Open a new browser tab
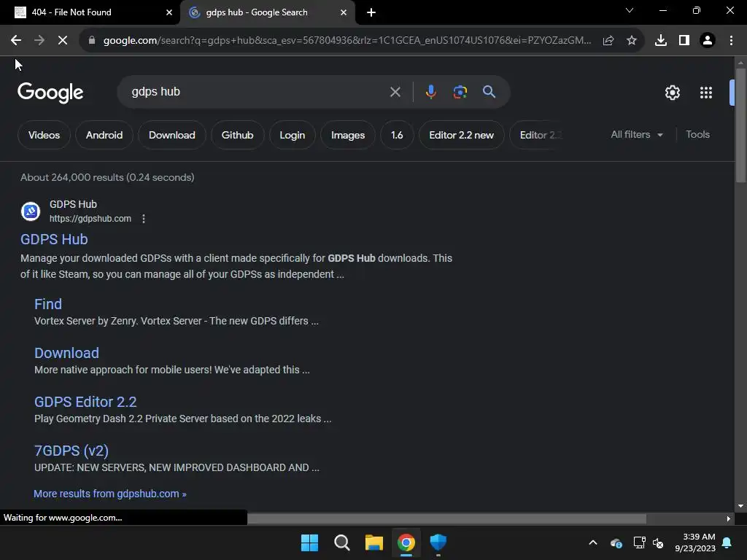The image size is (747, 560). point(371,12)
